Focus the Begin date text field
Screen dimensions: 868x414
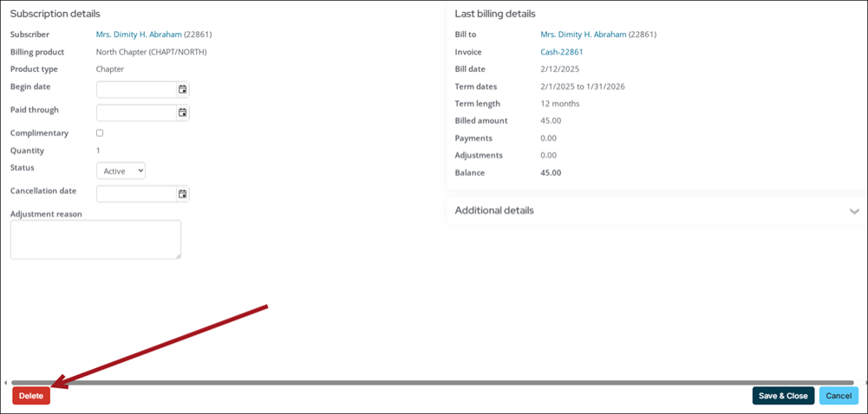click(x=136, y=89)
